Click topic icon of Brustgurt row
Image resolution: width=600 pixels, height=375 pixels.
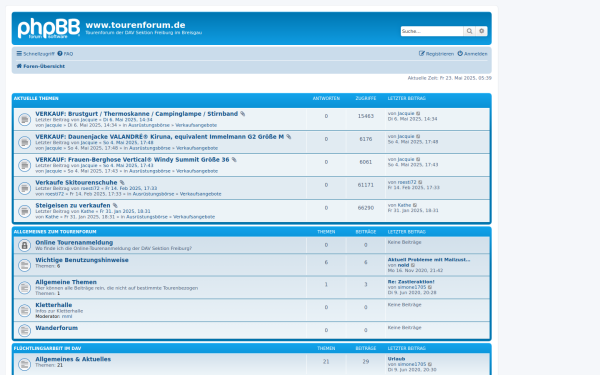click(x=24, y=119)
